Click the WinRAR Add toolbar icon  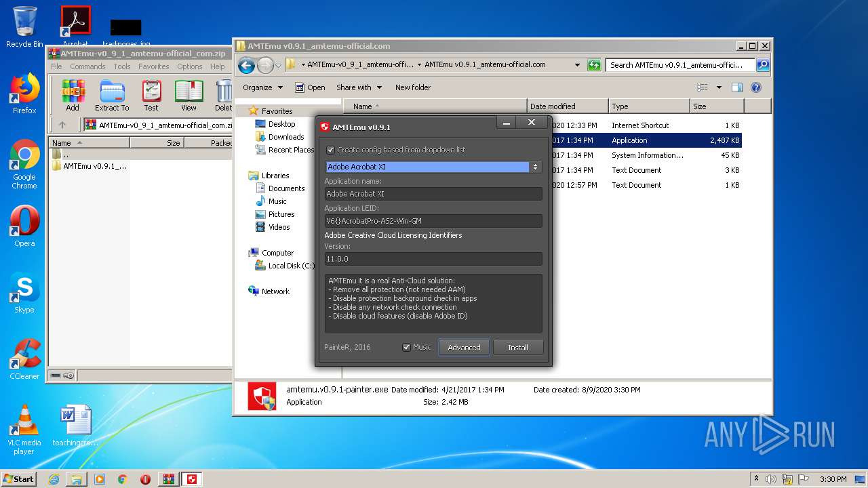[x=73, y=95]
